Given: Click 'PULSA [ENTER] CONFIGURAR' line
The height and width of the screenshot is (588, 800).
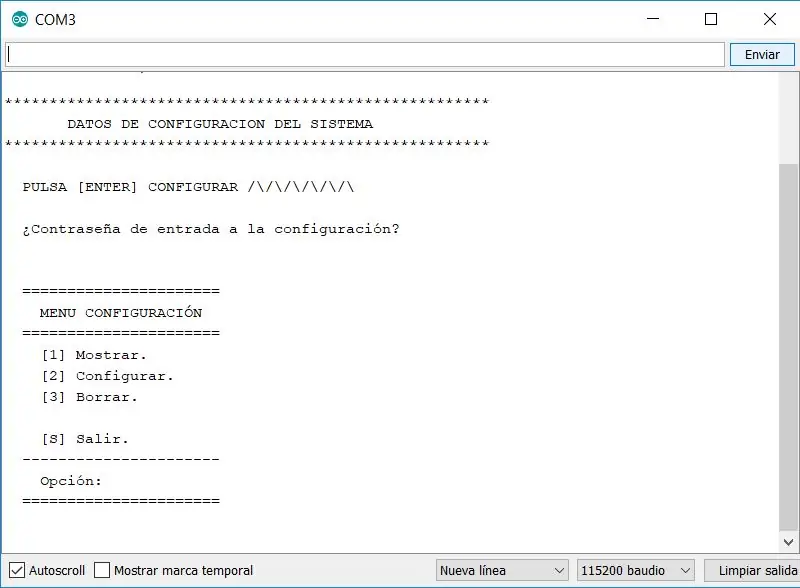Looking at the screenshot, I should tap(188, 187).
